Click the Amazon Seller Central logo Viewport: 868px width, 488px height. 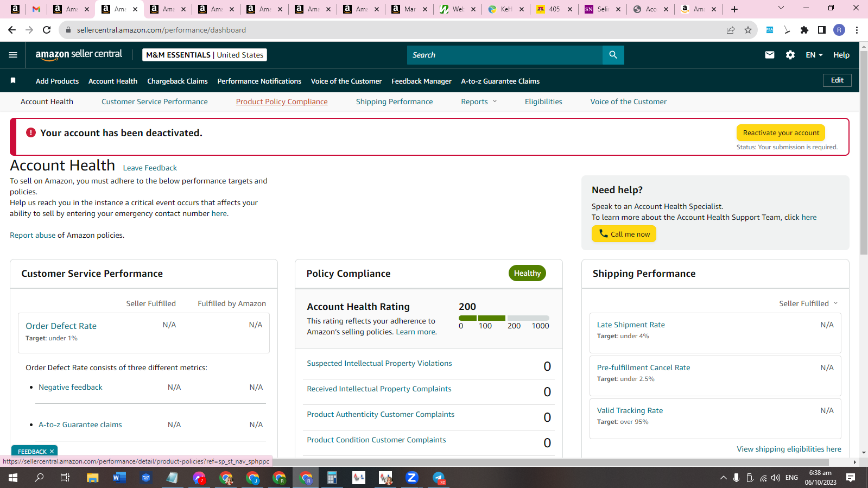point(79,54)
